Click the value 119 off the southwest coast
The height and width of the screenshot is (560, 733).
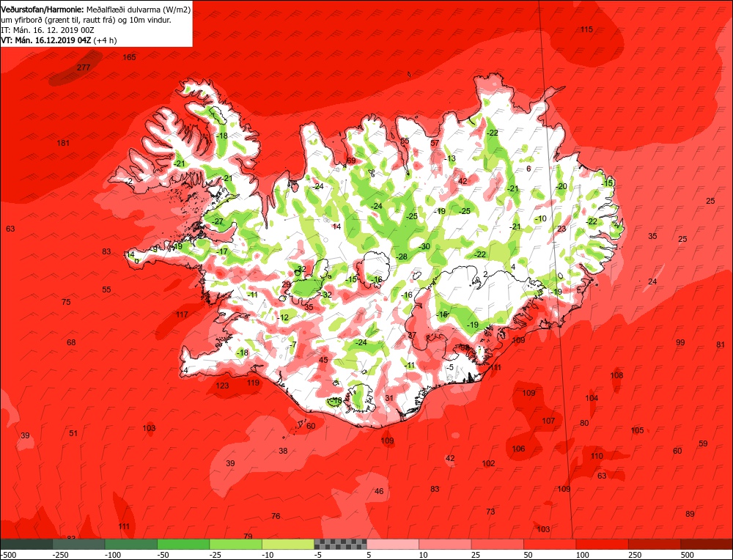253,383
